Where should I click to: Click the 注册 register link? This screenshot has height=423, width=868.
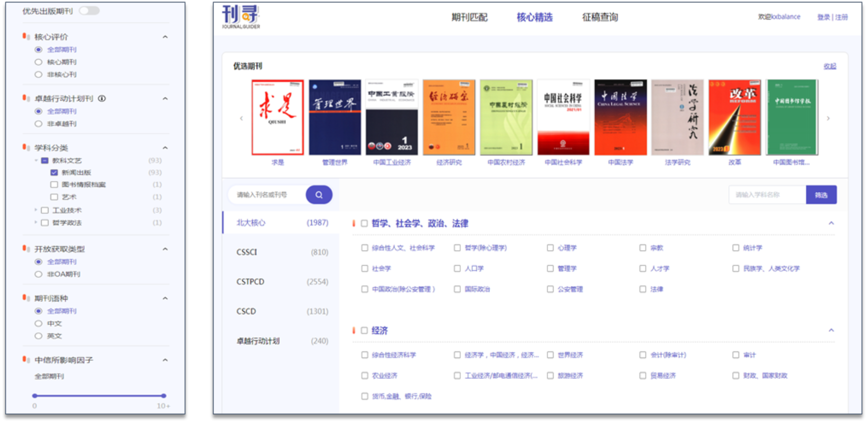tap(841, 17)
